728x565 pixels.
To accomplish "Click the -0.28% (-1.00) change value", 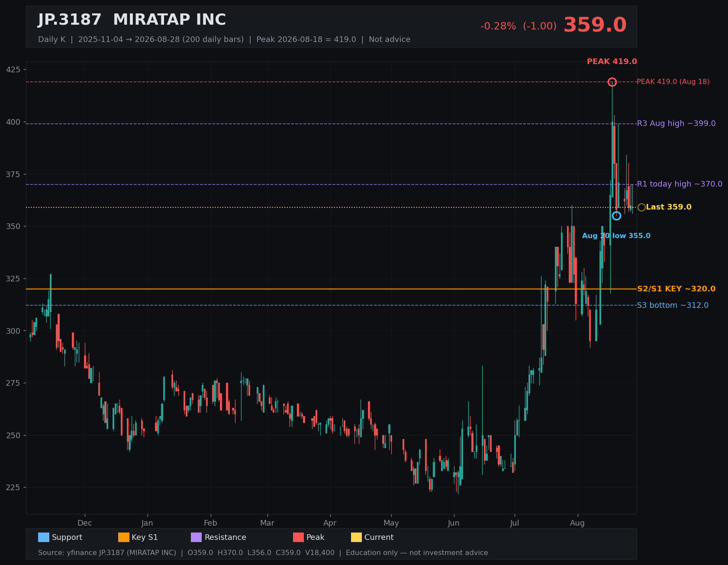I will click(519, 26).
